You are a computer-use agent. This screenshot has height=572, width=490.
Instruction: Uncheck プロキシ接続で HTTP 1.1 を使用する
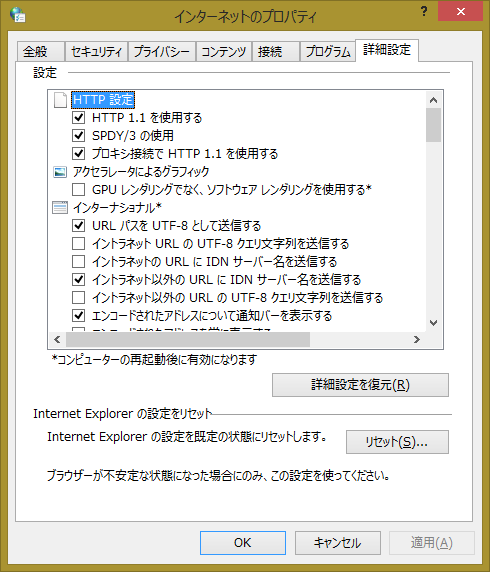[78, 154]
